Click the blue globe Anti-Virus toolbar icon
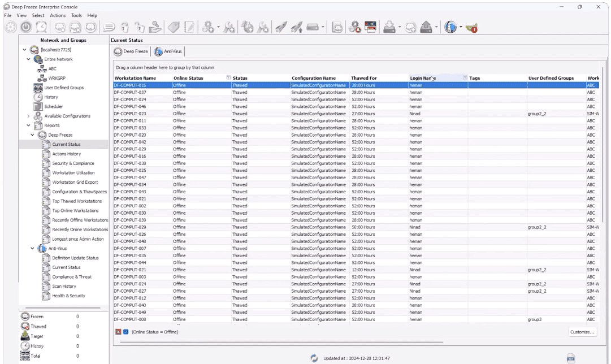This screenshot has height=364, width=611. (450, 27)
